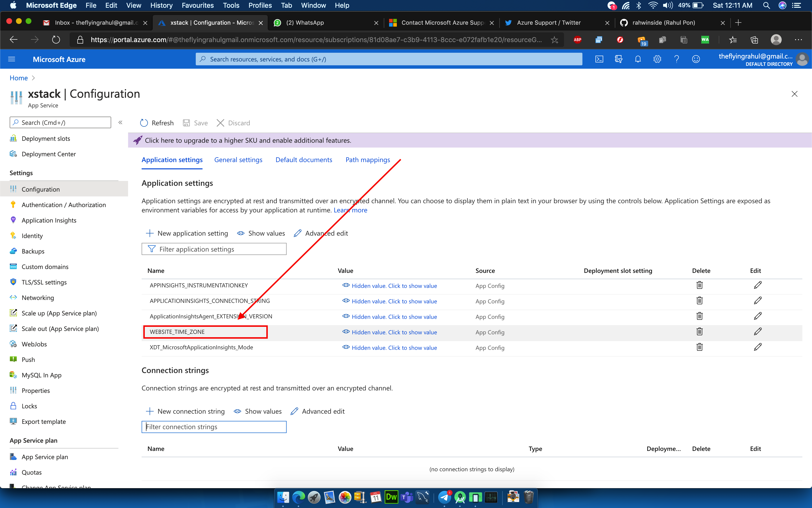
Task: Focus the Filter connection strings field
Action: click(214, 427)
